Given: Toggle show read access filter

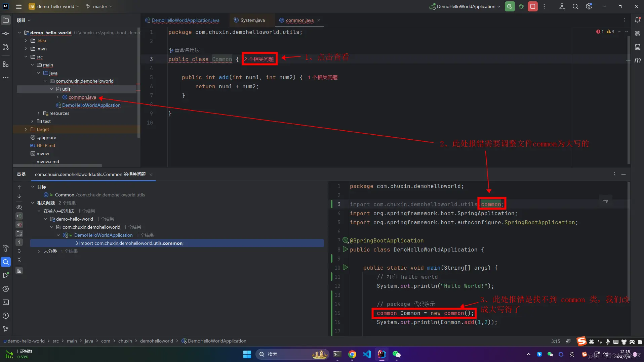Looking at the screenshot, I should [19, 216].
